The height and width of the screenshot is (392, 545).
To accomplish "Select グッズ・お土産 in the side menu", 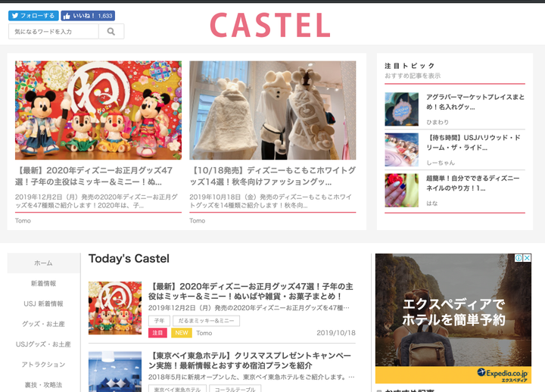I will 43,324.
